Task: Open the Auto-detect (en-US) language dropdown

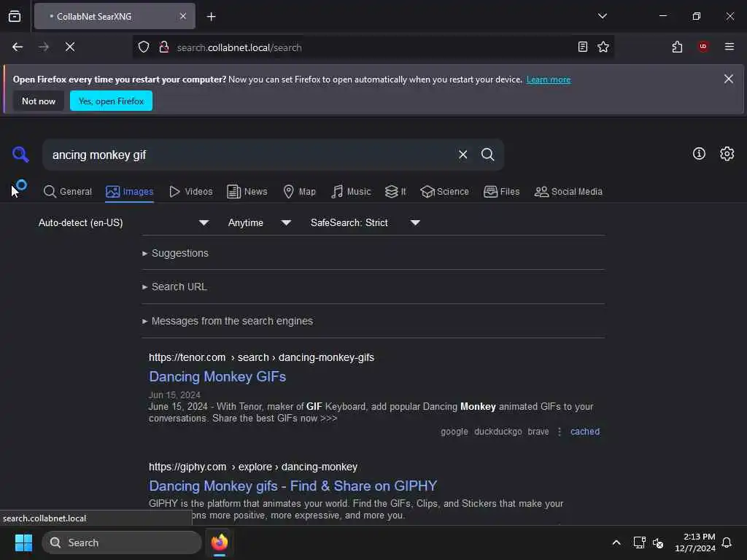Action: click(123, 223)
